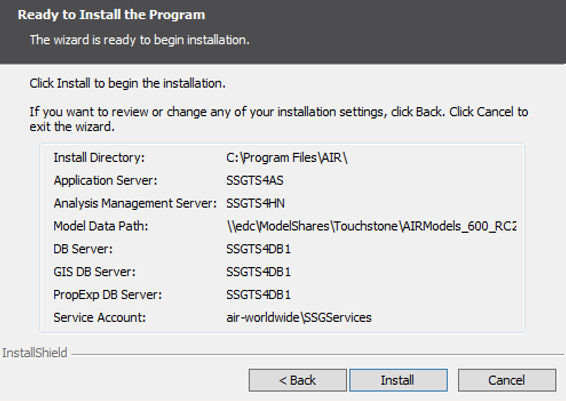Click the Ready to Install the Program heading
The height and width of the screenshot is (401, 566).
111,15
